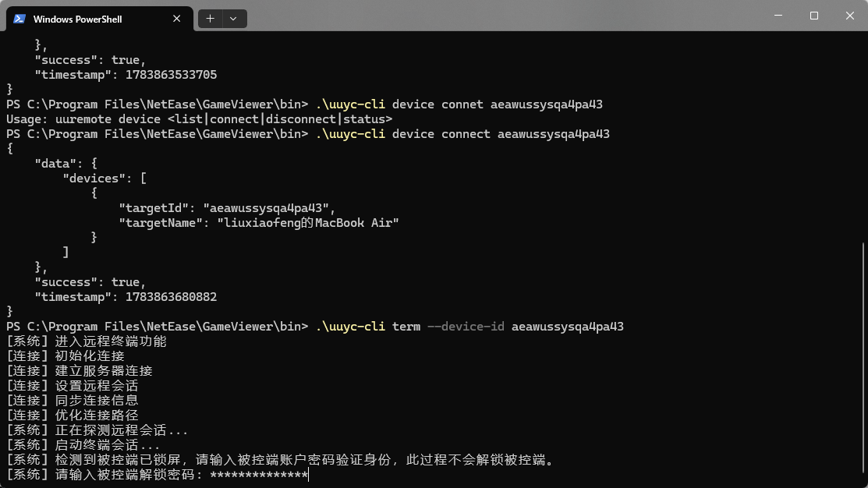The height and width of the screenshot is (488, 868).
Task: Select the Windows PowerShell tab
Action: pyautogui.click(x=100, y=19)
